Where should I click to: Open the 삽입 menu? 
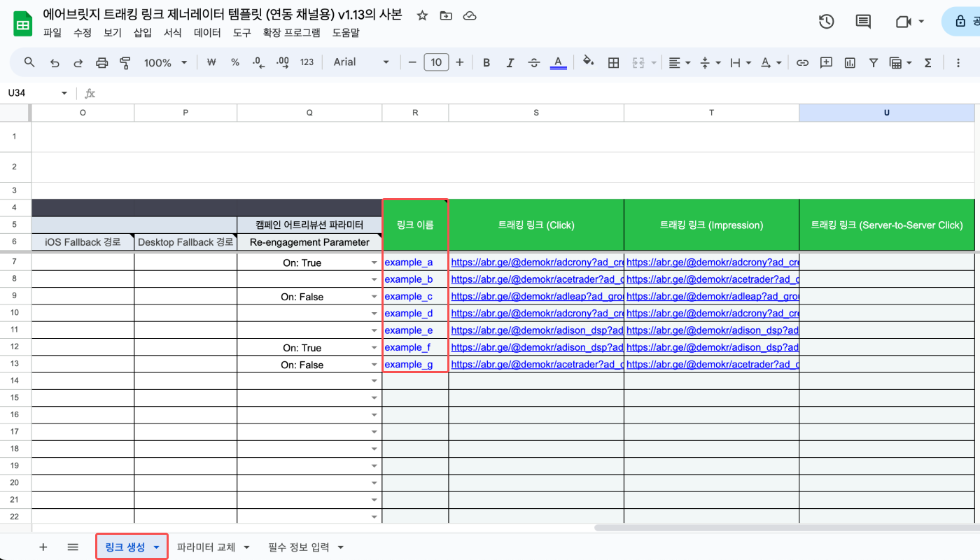142,32
